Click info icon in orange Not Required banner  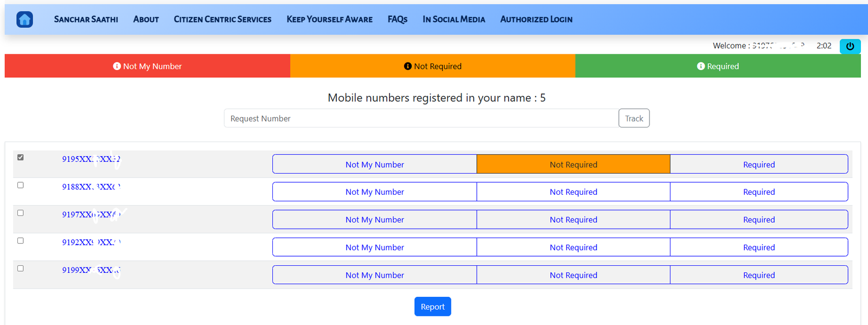pyautogui.click(x=408, y=66)
